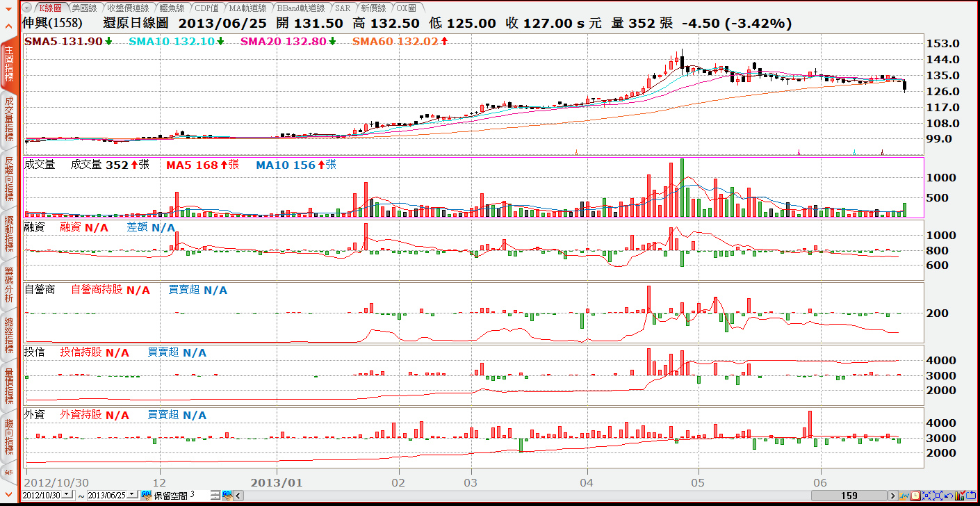
Task: Click the clock icon in bottom toolbar
Action: [x=915, y=496]
